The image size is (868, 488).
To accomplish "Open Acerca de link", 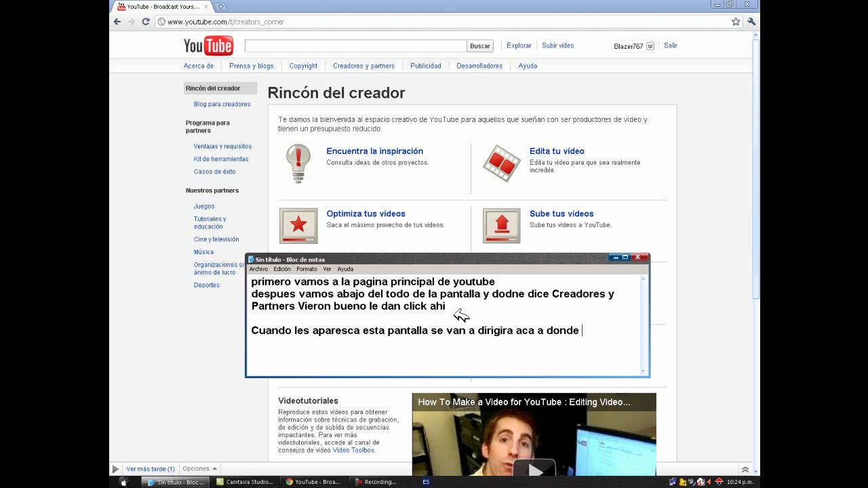I will click(199, 66).
